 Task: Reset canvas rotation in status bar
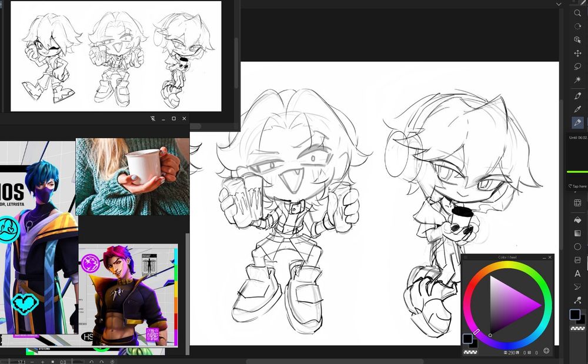[112, 362]
